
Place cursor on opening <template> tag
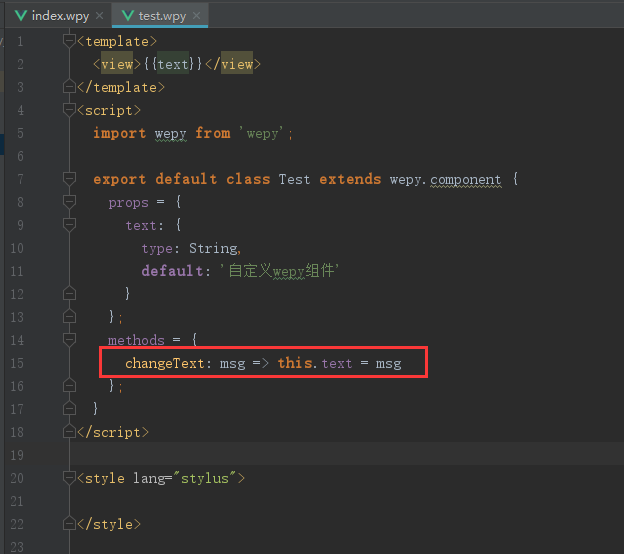(117, 41)
